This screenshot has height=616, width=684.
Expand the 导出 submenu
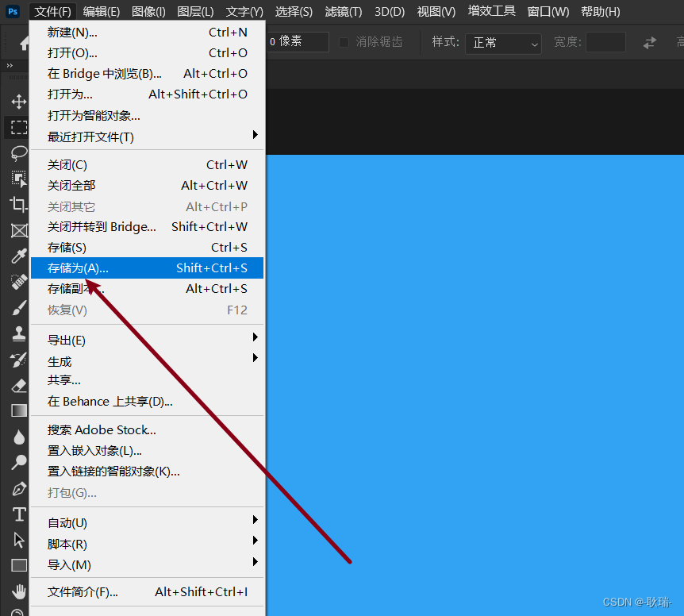(148, 340)
